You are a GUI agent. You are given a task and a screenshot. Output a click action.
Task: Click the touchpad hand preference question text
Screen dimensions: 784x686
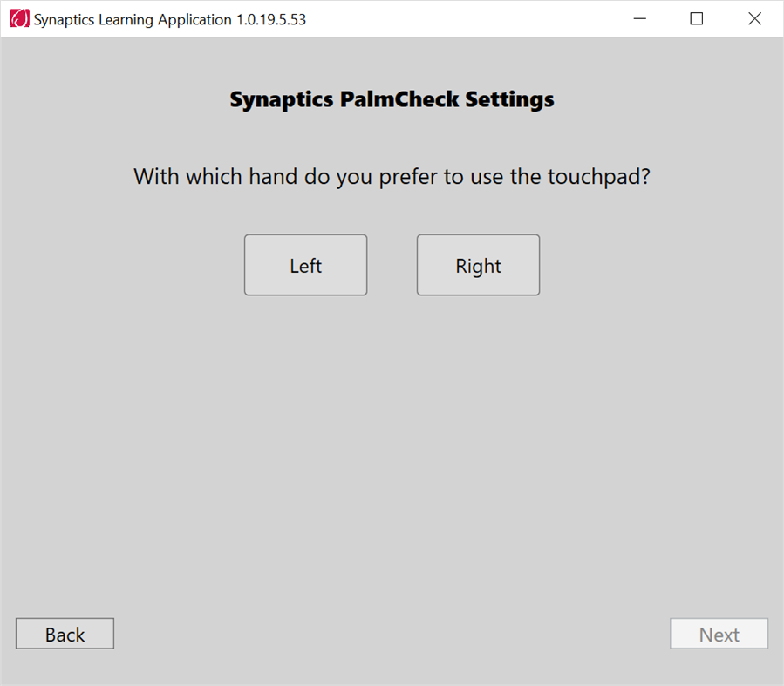pyautogui.click(x=392, y=176)
